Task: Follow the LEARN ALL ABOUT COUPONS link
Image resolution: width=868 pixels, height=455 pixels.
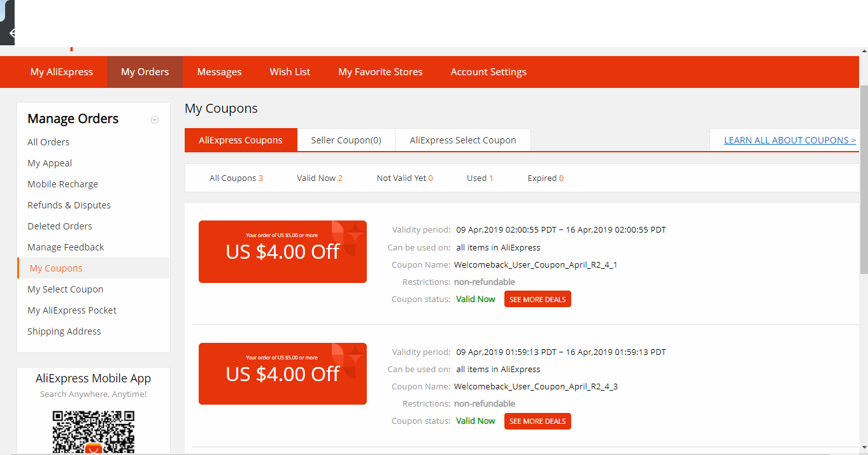Action: [790, 140]
